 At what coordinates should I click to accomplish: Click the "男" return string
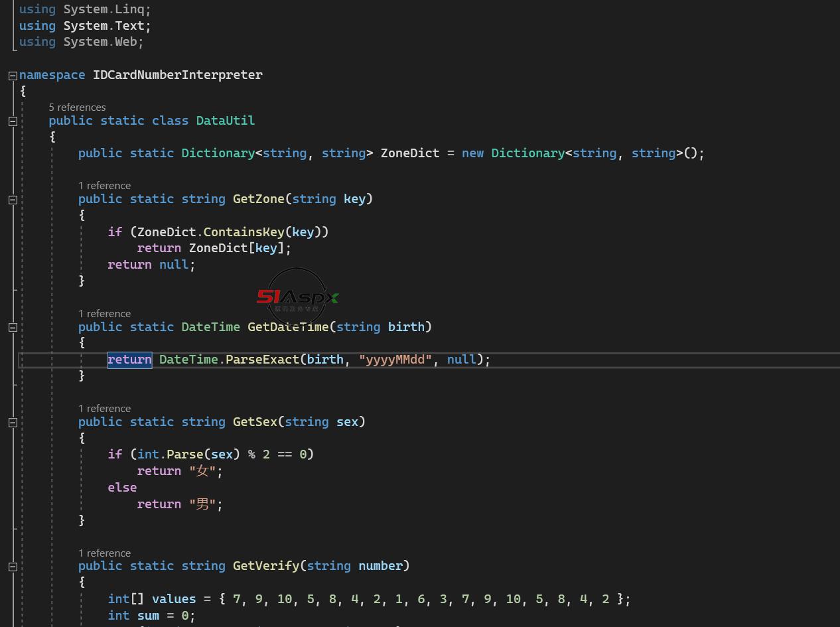(x=203, y=504)
